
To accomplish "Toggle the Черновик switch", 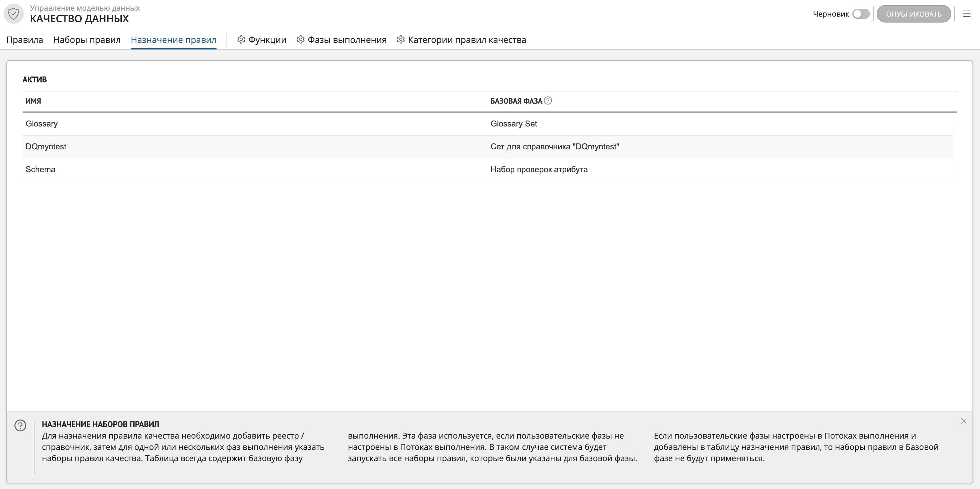I will coord(861,14).
